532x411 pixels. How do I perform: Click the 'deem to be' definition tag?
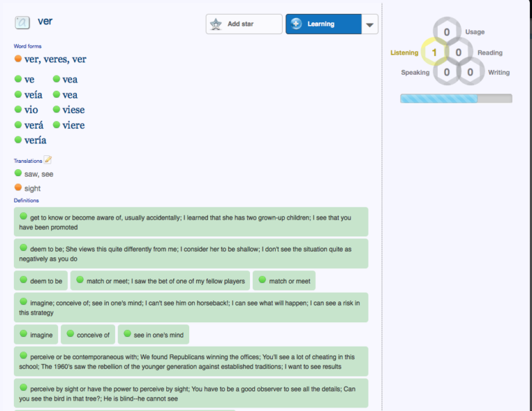(41, 281)
